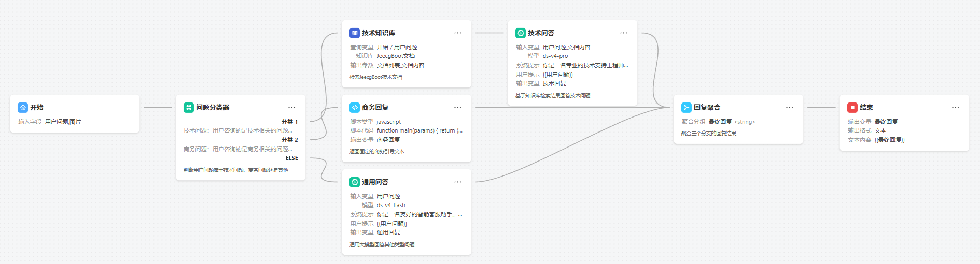Click the ds-v4-flash model value
Viewport: 980px width, 264px height.
point(391,205)
